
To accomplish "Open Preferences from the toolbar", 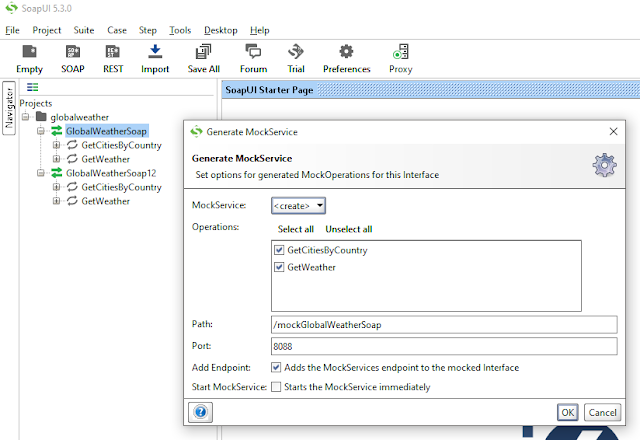I will (346, 51).
